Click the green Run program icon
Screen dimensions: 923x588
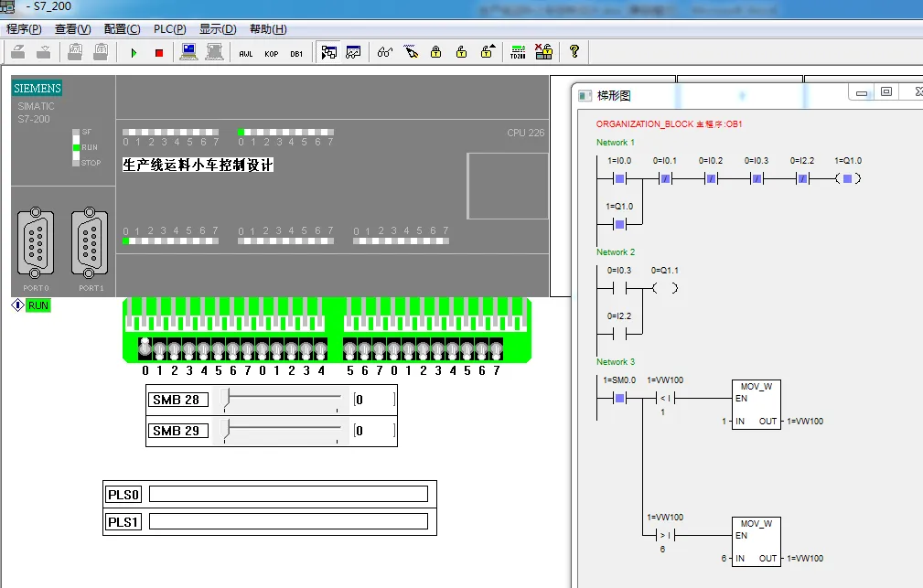pos(134,53)
